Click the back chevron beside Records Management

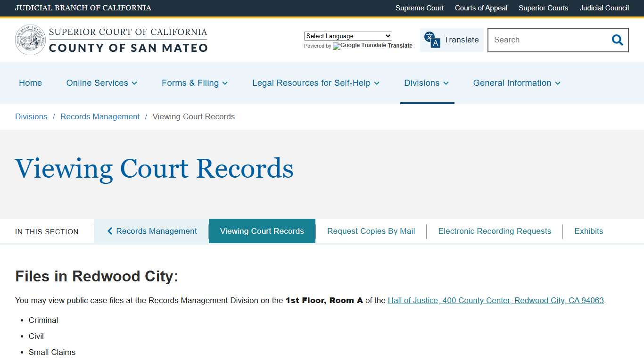110,231
